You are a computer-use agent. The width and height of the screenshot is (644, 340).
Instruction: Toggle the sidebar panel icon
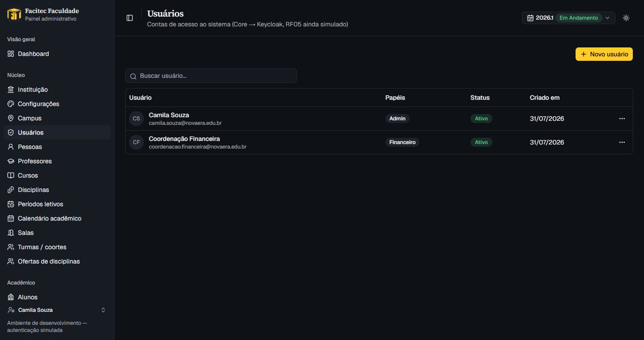[130, 18]
